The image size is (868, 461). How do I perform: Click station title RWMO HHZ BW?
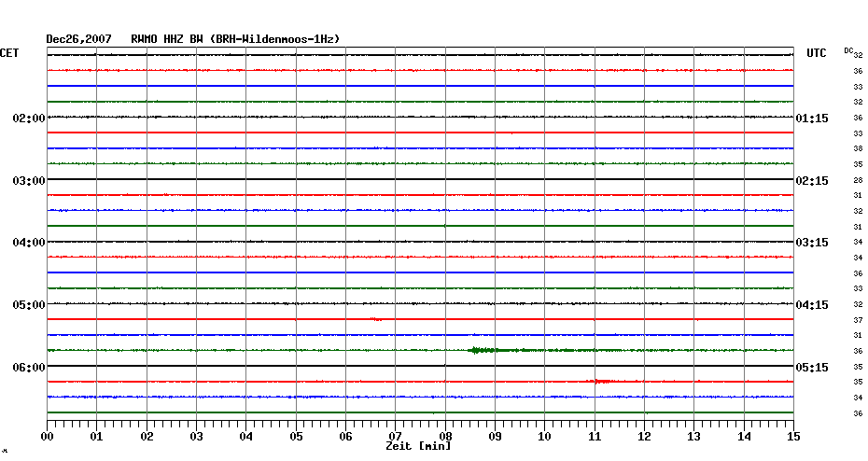(166, 39)
